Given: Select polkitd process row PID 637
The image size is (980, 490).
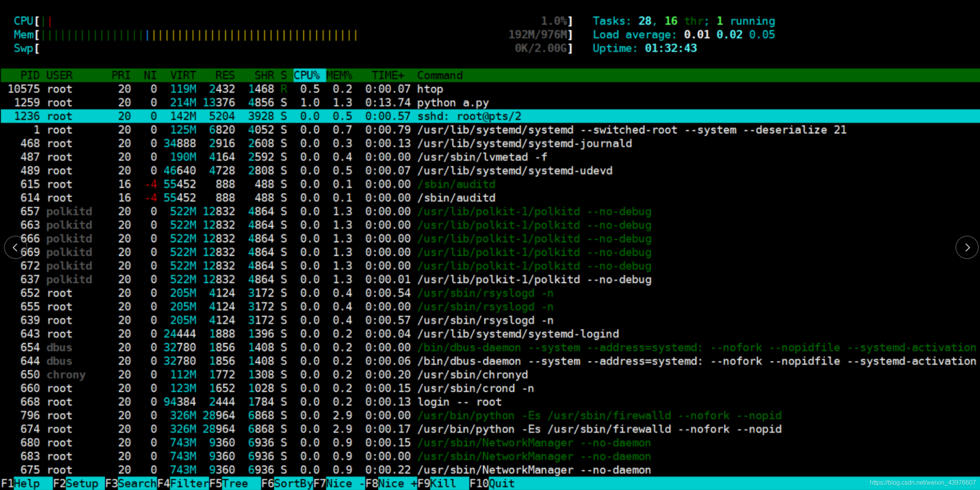Looking at the screenshot, I should [490, 279].
